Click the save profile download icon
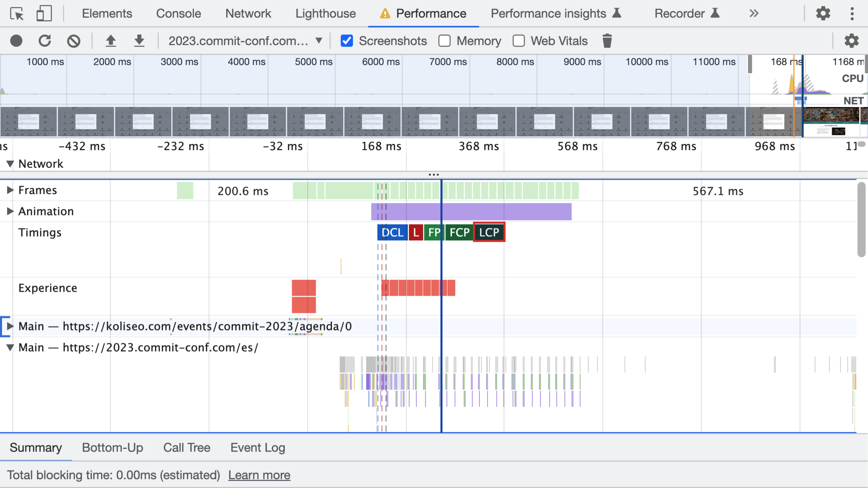Viewport: 868px width, 488px height. click(139, 41)
